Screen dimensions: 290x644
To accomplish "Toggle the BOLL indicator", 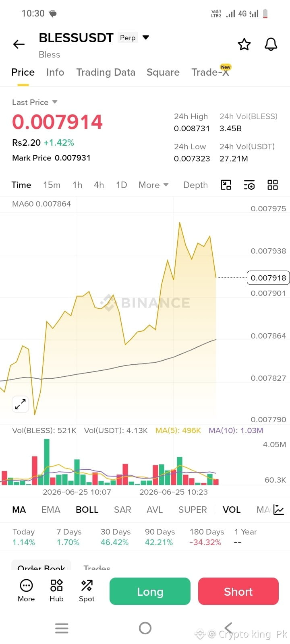I will point(87,510).
